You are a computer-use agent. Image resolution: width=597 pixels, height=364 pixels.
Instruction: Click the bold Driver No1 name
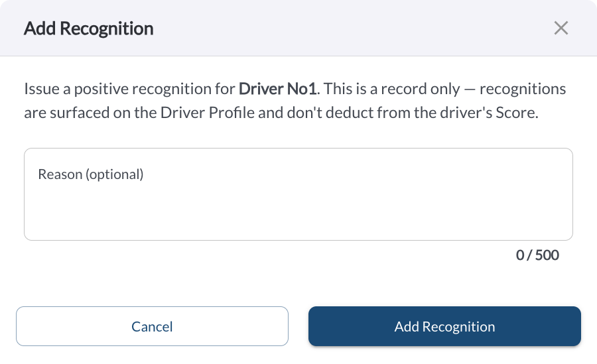[x=277, y=89]
